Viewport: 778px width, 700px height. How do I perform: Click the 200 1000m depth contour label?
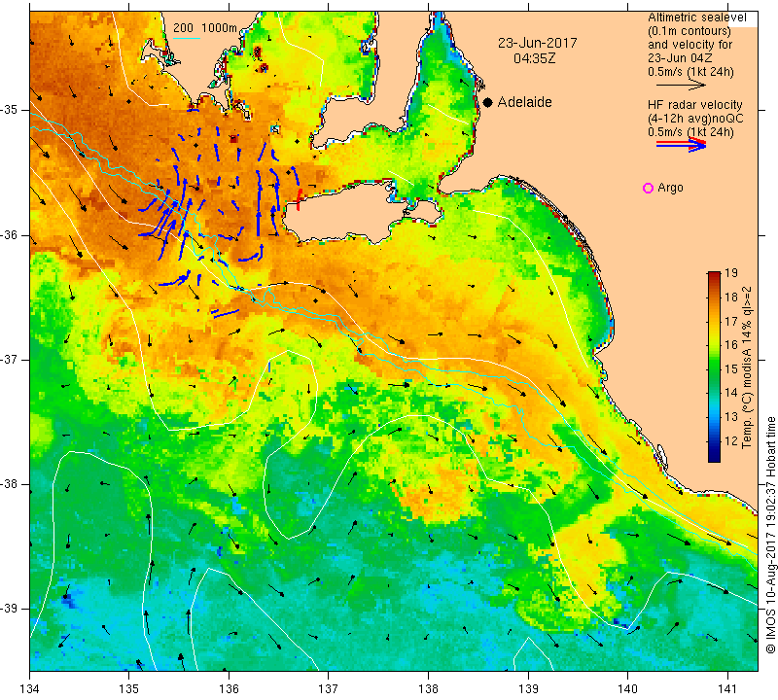[x=205, y=28]
